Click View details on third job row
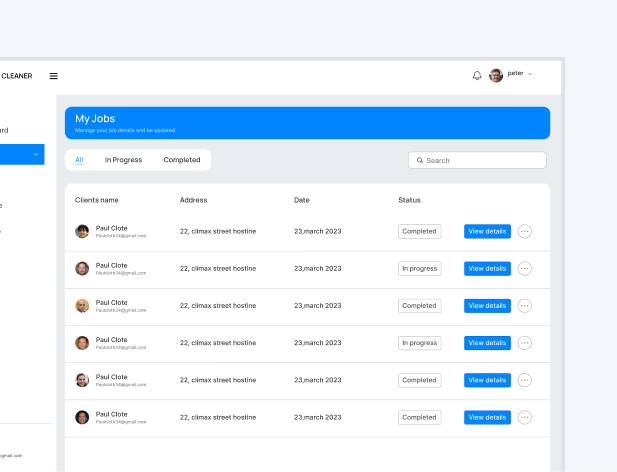Image resolution: width=617 pixels, height=472 pixels. click(487, 306)
